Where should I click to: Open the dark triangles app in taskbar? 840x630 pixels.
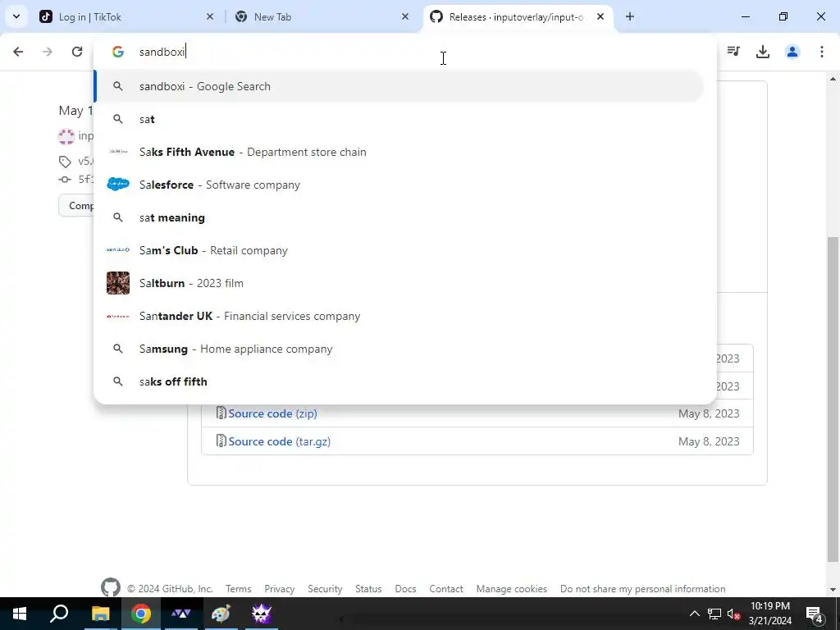coord(181,614)
